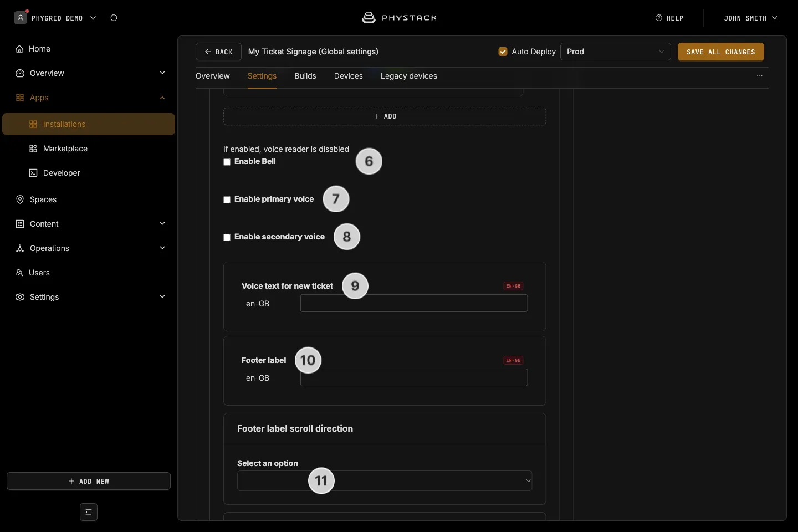
Task: Click the Home icon in the sidebar
Action: pos(19,49)
